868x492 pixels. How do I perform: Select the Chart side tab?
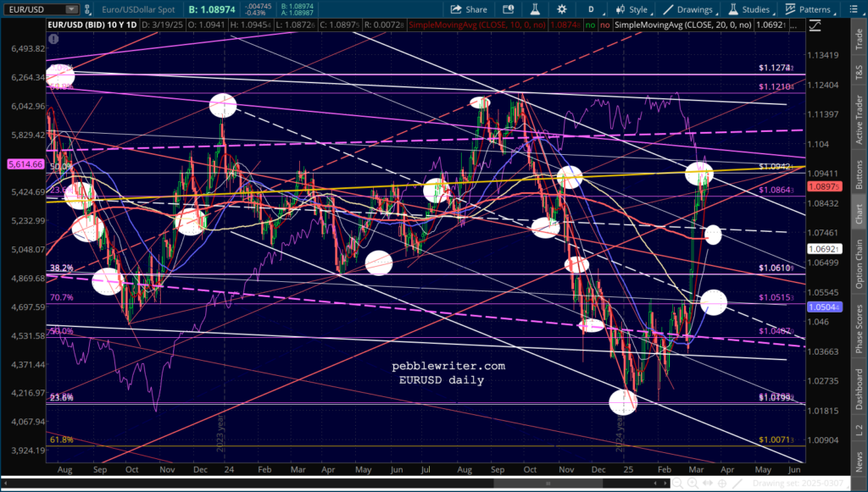[859, 213]
